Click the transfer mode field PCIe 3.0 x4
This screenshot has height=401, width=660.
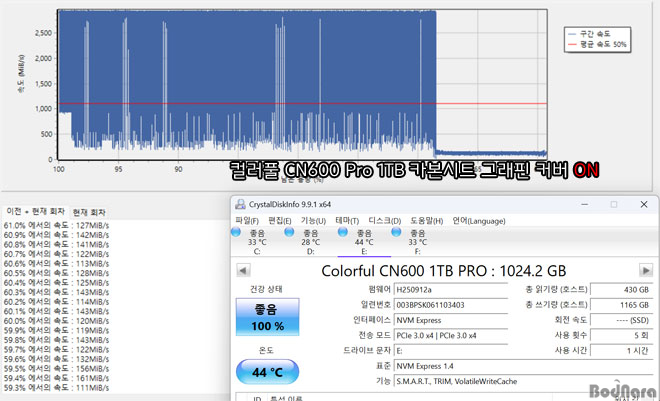click(x=451, y=335)
